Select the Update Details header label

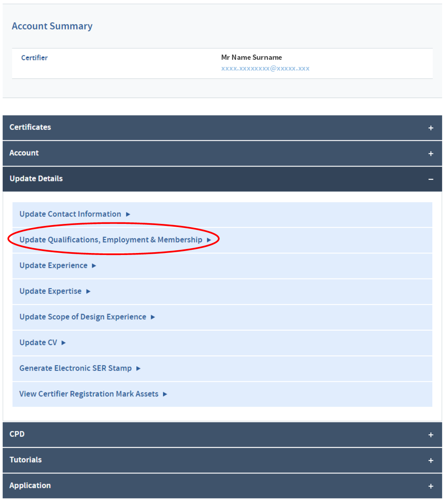[36, 178]
